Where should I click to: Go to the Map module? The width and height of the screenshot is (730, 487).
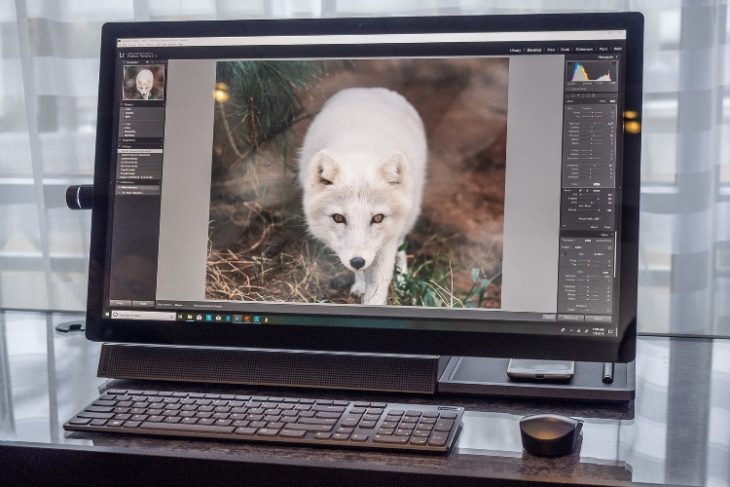click(x=551, y=49)
